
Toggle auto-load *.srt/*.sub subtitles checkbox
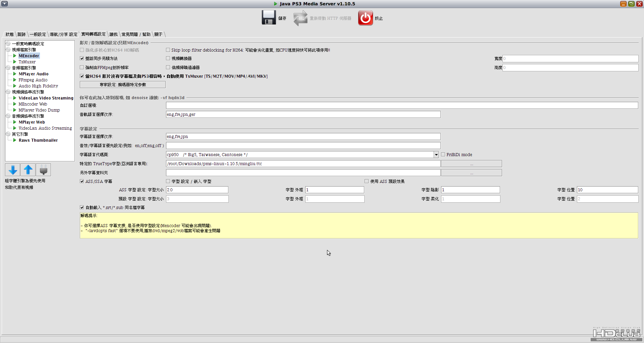(82, 207)
